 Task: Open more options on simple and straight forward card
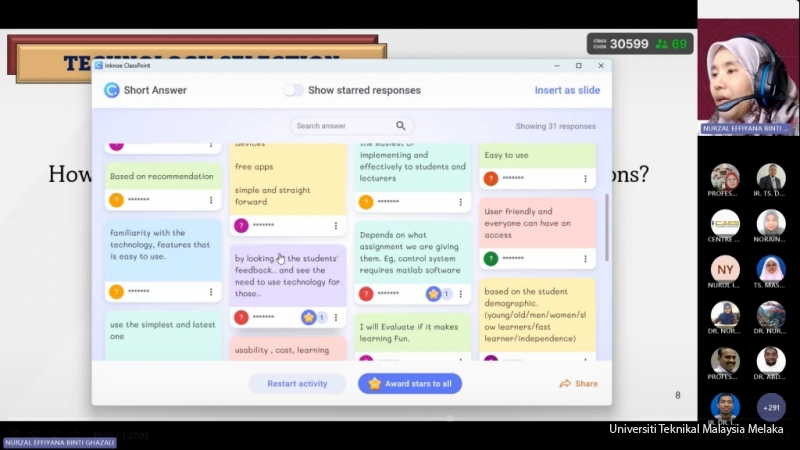(335, 226)
